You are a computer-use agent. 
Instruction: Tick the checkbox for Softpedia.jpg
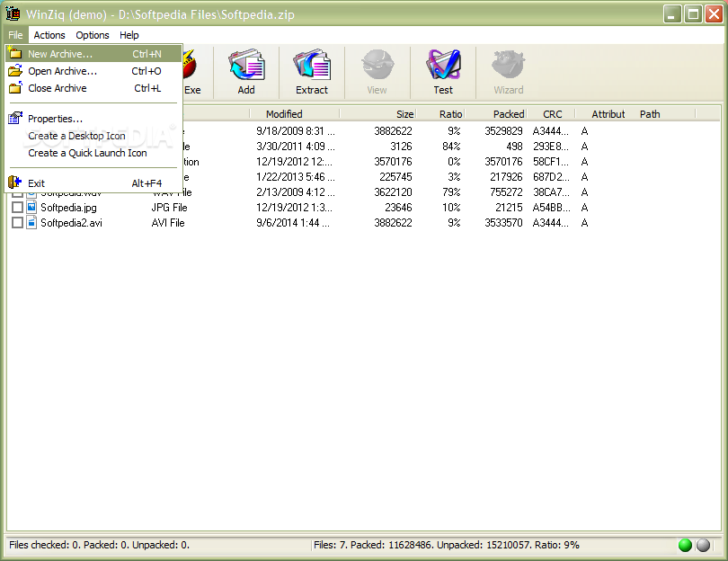click(17, 208)
